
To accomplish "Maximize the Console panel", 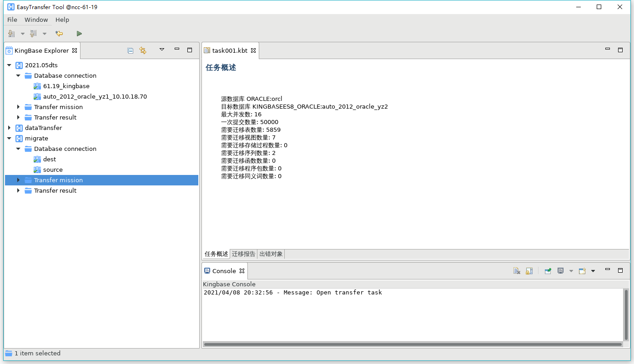I will tap(620, 270).
